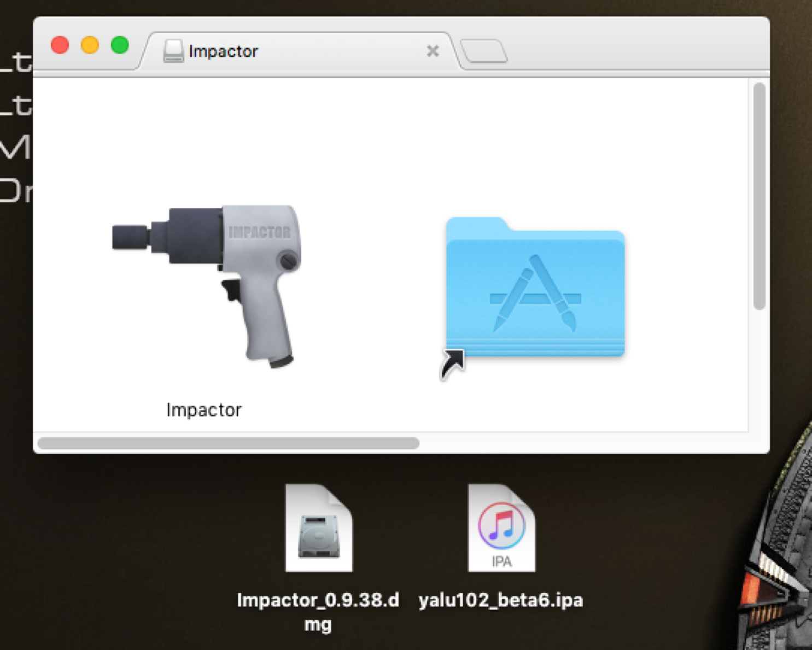Maximize the Impactor window with the green button
The image size is (812, 650).
coord(120,45)
